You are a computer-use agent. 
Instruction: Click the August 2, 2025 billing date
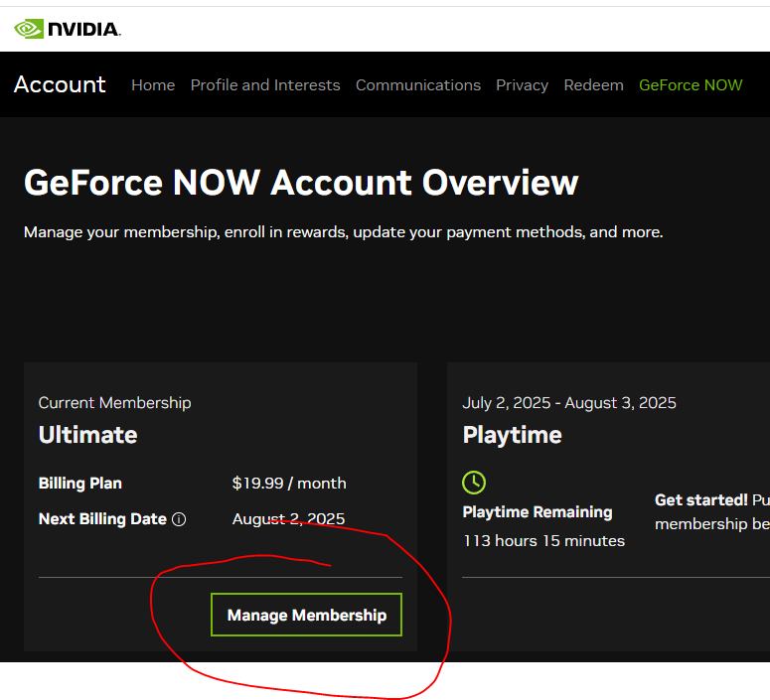(288, 519)
